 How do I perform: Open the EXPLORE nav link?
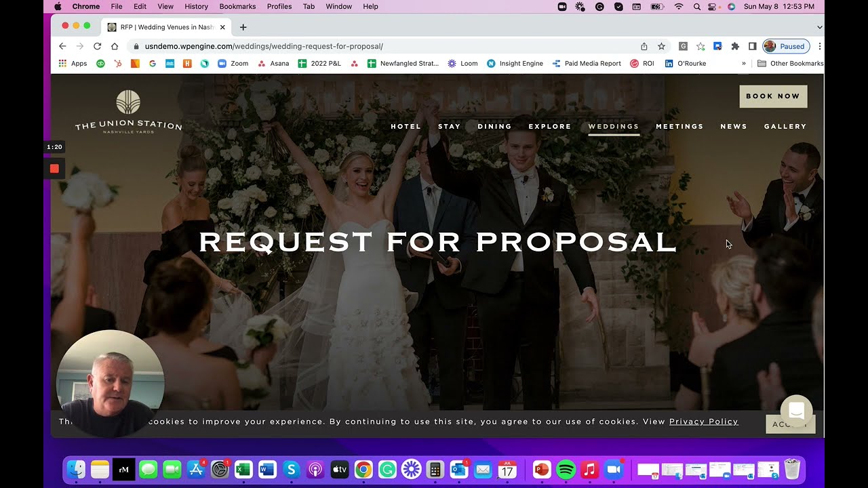(550, 127)
